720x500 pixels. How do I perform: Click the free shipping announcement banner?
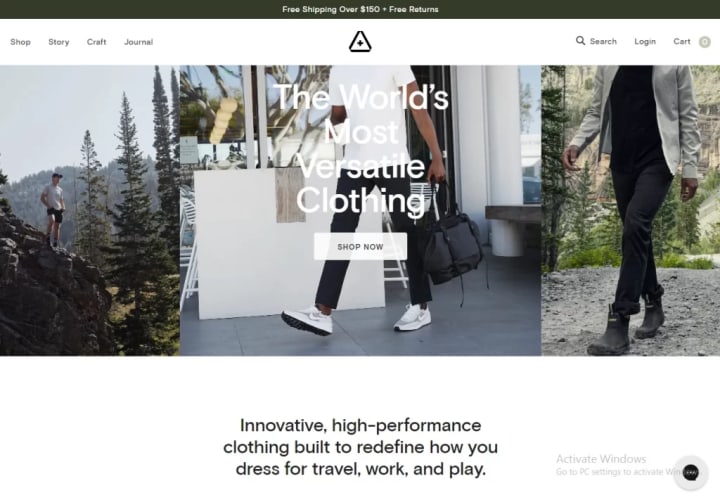360,9
